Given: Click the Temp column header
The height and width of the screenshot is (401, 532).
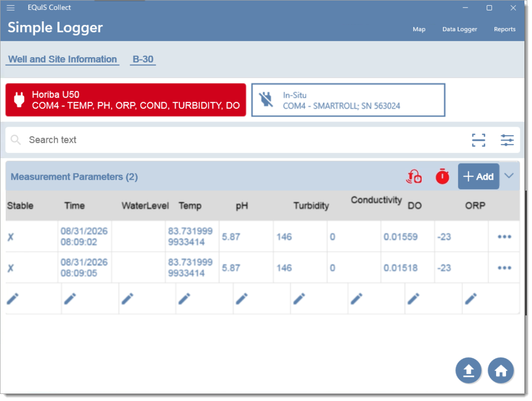Looking at the screenshot, I should coord(190,206).
